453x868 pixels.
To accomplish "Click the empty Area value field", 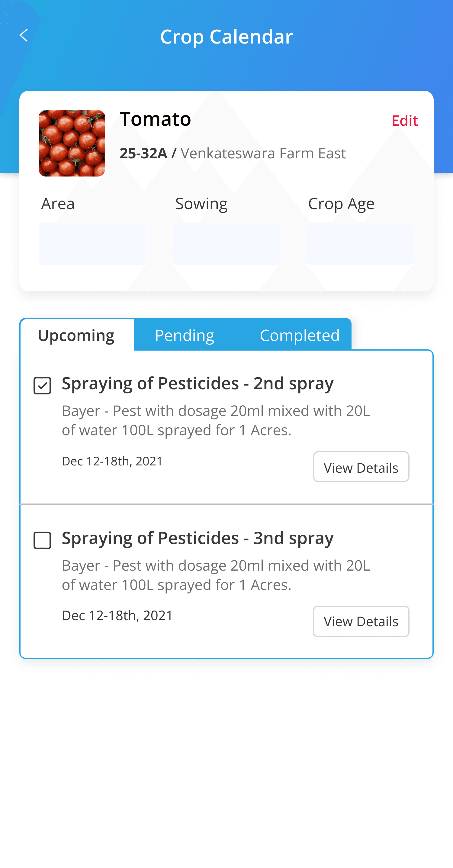I will (x=93, y=243).
